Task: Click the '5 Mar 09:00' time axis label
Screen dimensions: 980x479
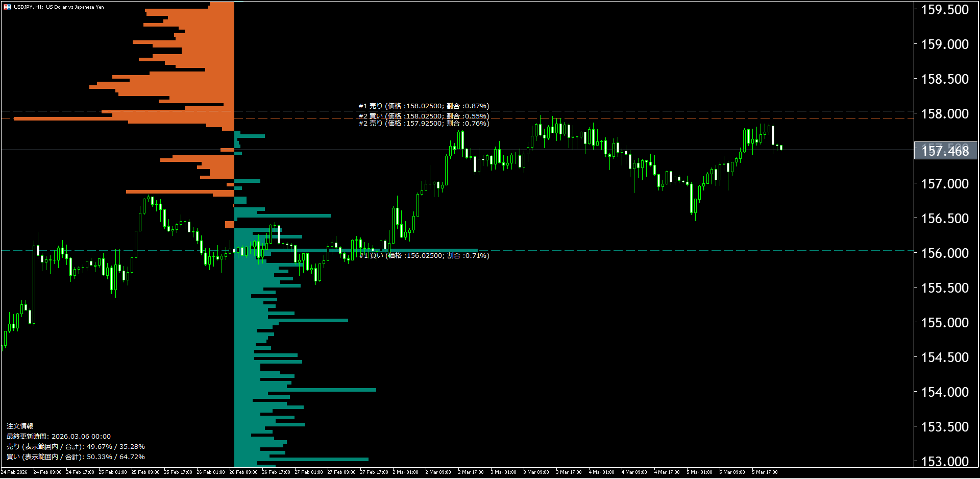Action: (x=732, y=472)
